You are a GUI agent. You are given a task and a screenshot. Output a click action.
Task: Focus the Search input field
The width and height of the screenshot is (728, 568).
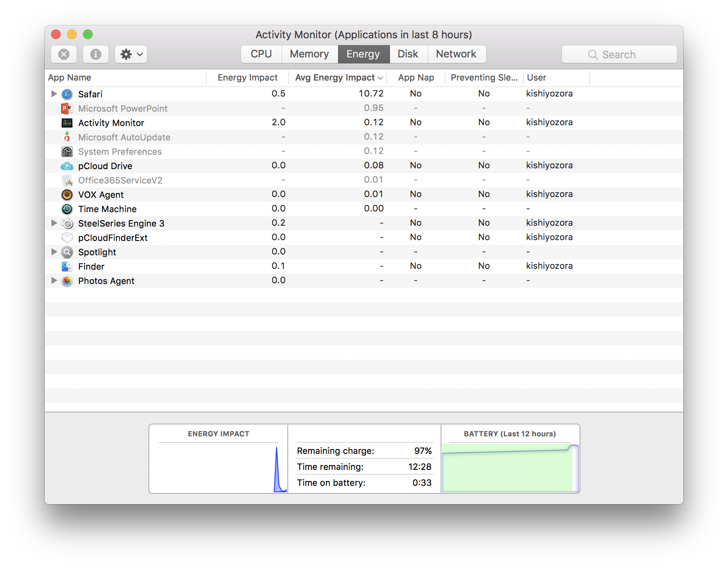(x=619, y=55)
